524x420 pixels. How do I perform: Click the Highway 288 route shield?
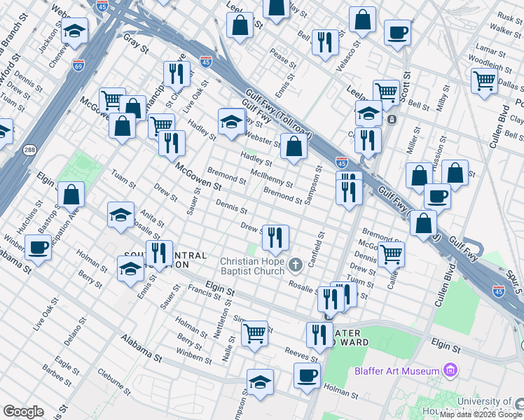tap(29, 150)
